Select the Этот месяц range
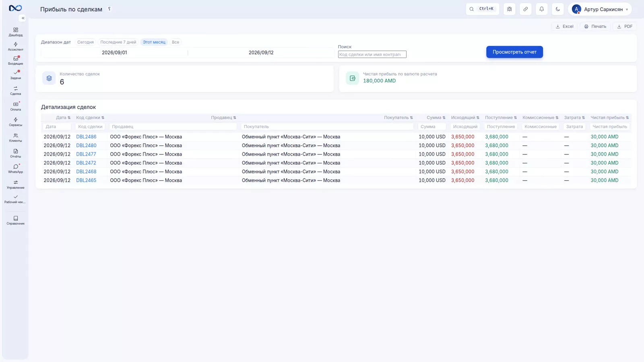Screen dimensions: 644x362 (154, 42)
